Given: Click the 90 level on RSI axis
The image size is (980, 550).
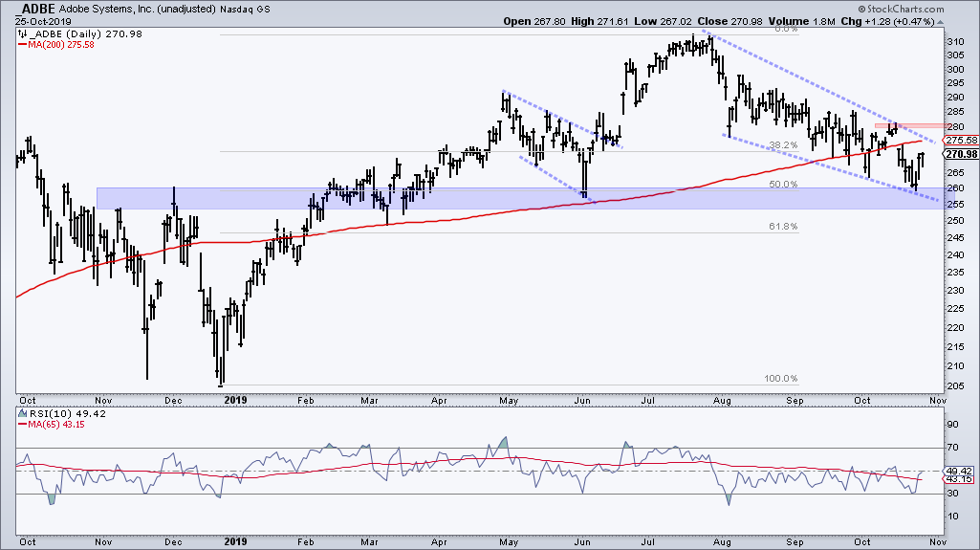Looking at the screenshot, I should coord(952,425).
